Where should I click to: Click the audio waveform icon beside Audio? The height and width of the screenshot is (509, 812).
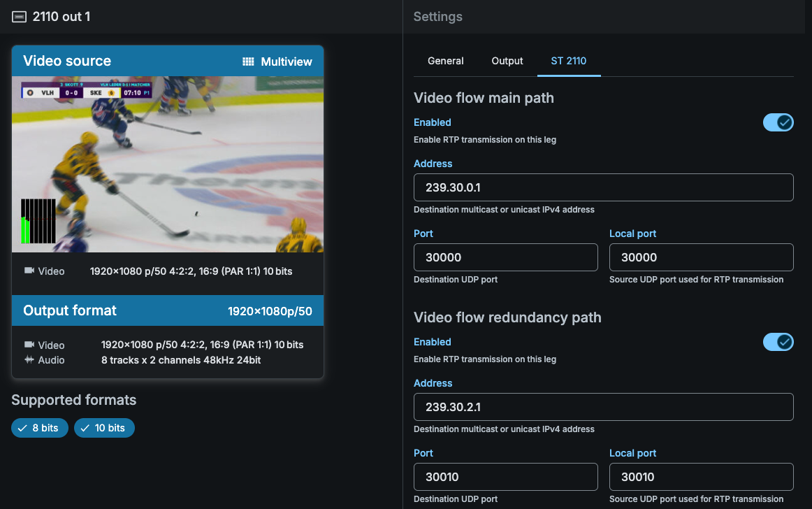[x=29, y=359]
